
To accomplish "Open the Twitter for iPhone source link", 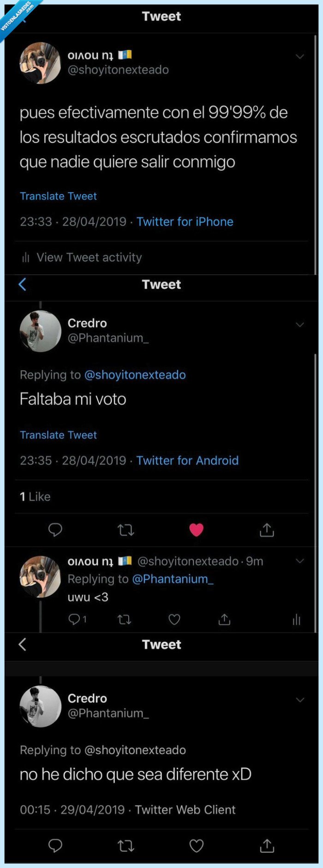I will pyautogui.click(x=185, y=221).
